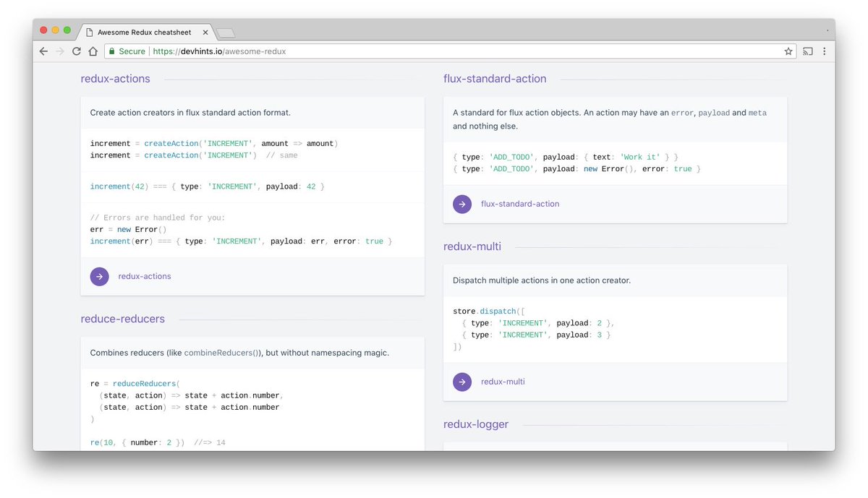Image resolution: width=868 pixels, height=498 pixels.
Task: Click the reduce-reducers section heading
Action: coord(123,319)
